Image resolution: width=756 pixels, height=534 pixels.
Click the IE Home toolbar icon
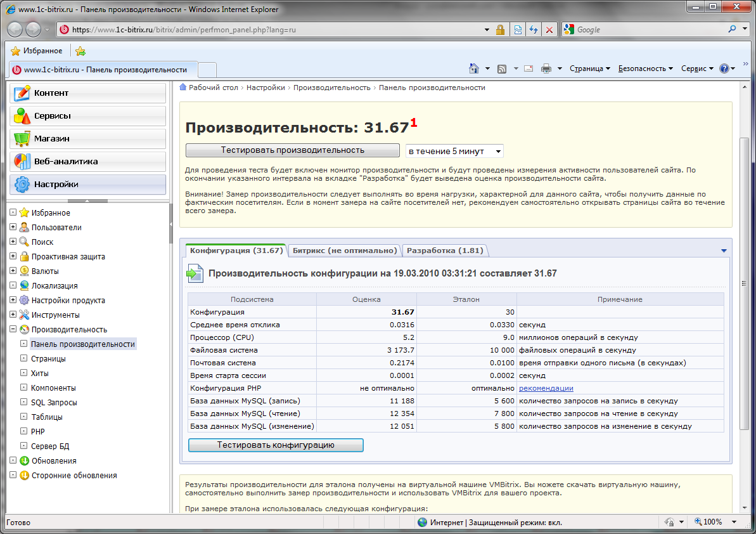pyautogui.click(x=473, y=68)
